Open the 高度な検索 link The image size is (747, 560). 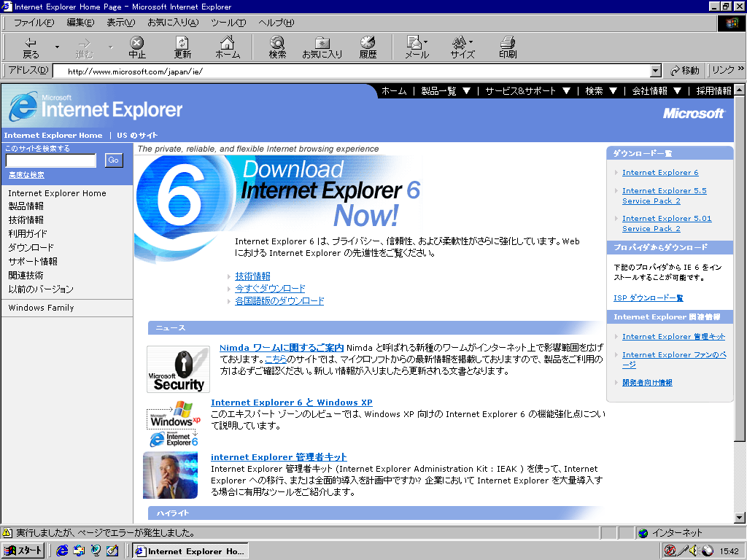coord(27,175)
